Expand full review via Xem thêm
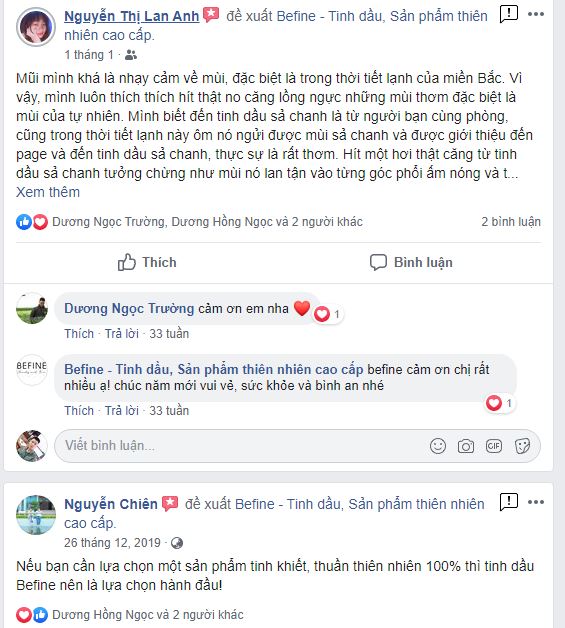Image resolution: width=565 pixels, height=628 pixels. click(x=48, y=192)
